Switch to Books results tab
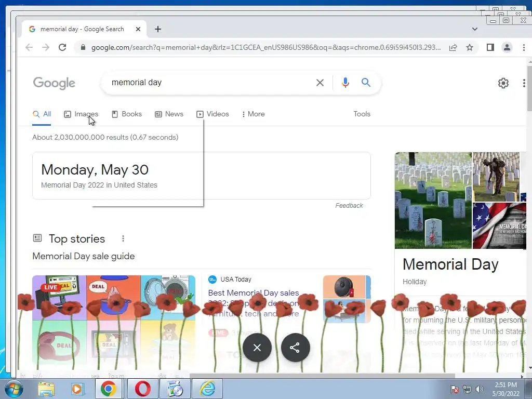 [127, 114]
